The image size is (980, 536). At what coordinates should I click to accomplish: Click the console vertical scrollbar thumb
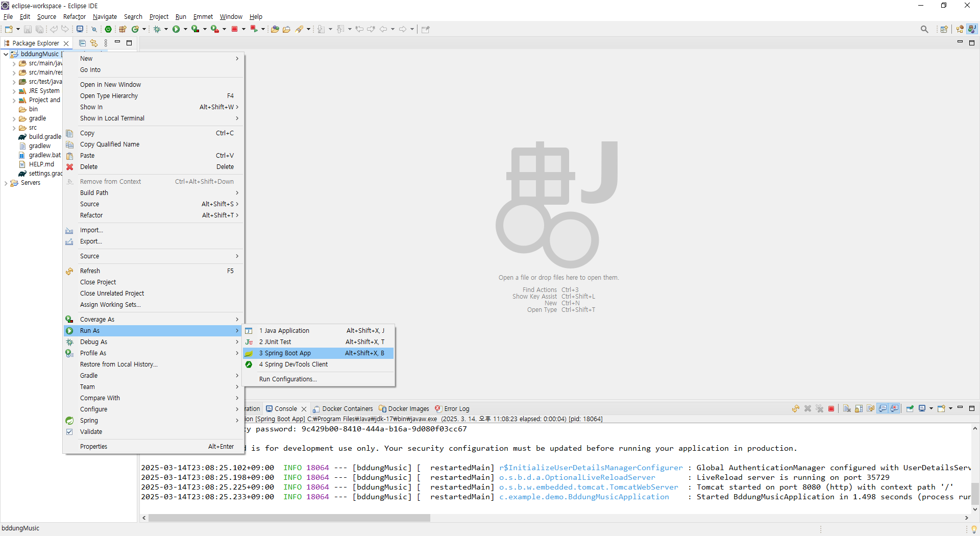pos(975,493)
